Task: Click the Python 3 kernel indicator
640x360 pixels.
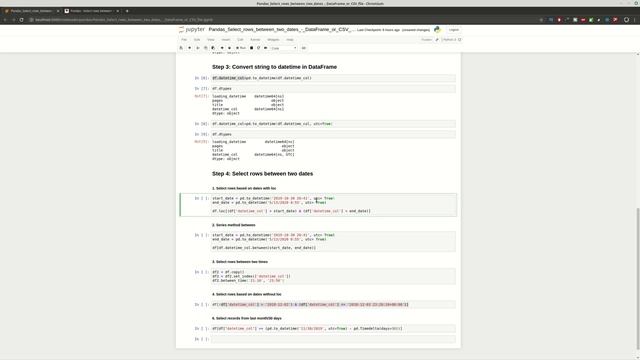Action: pos(451,40)
